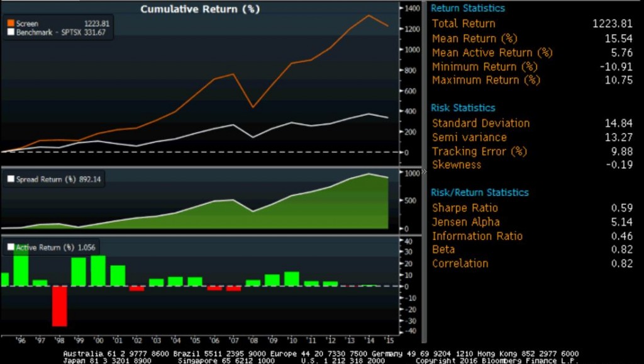Collapse the Risk Statistics section
Screen dimensions: 644x364
(x=462, y=107)
